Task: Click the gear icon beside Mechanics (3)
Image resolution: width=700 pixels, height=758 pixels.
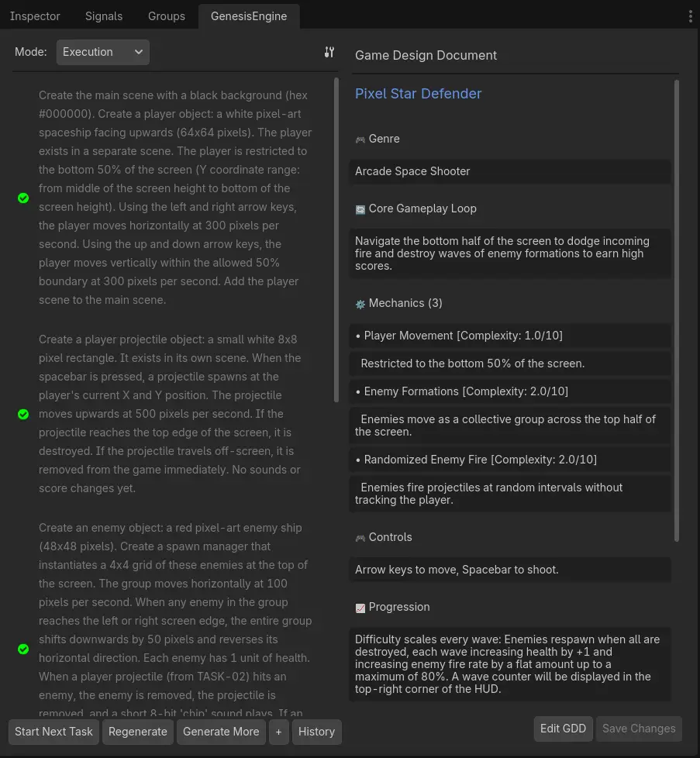Action: pos(360,304)
